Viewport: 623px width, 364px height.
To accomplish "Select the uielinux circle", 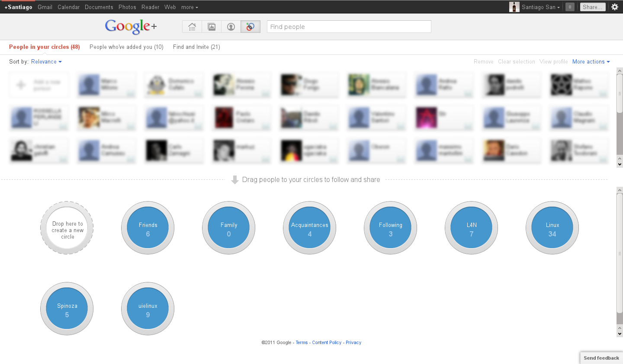I will pos(148,309).
